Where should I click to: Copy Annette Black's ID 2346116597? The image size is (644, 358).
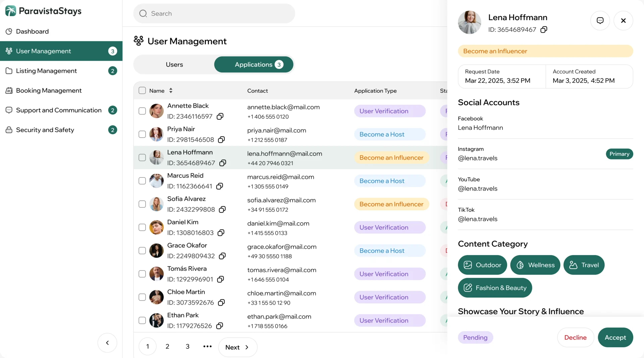220,116
